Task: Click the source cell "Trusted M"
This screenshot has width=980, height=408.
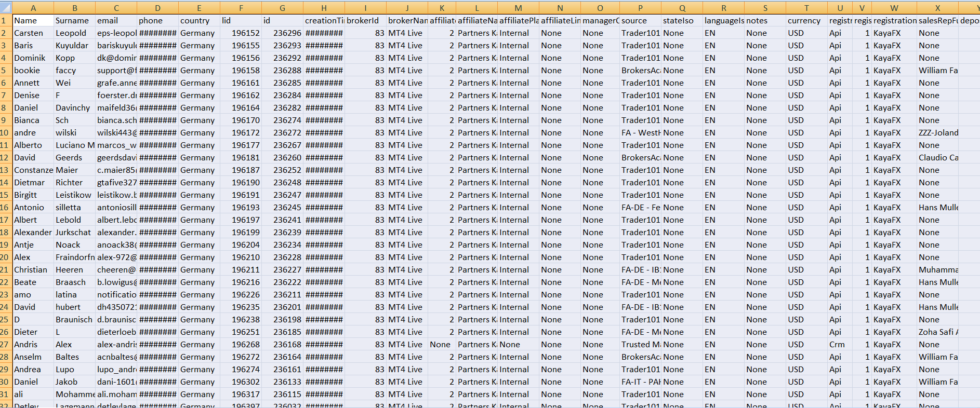Action: (x=641, y=345)
